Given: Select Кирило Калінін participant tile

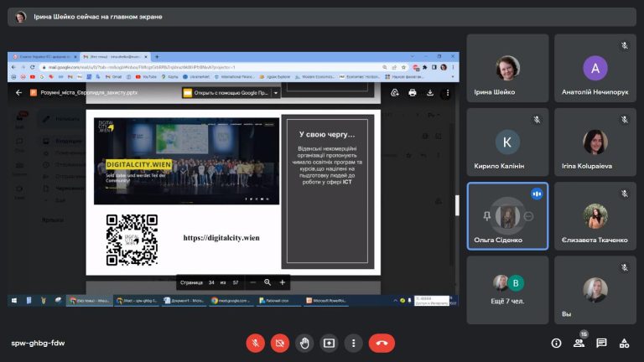Looking at the screenshot, I should (507, 142).
